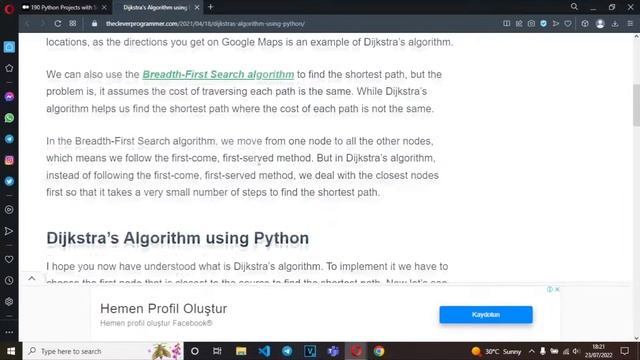
Task: Go back to previous page
Action: coord(28,24)
